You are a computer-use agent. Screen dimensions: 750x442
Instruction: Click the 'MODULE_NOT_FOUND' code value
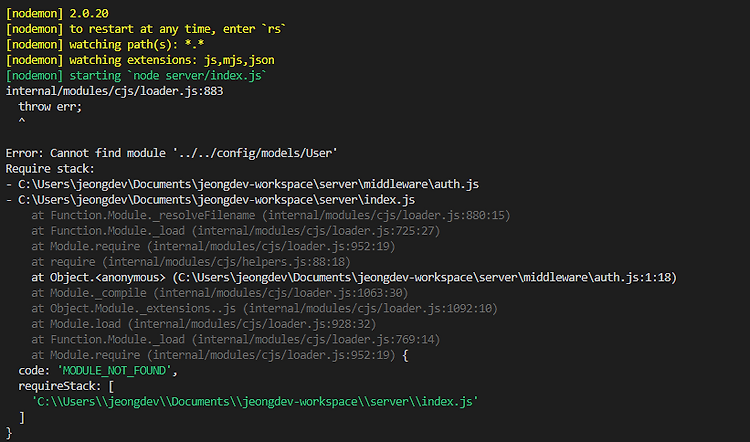pos(114,371)
